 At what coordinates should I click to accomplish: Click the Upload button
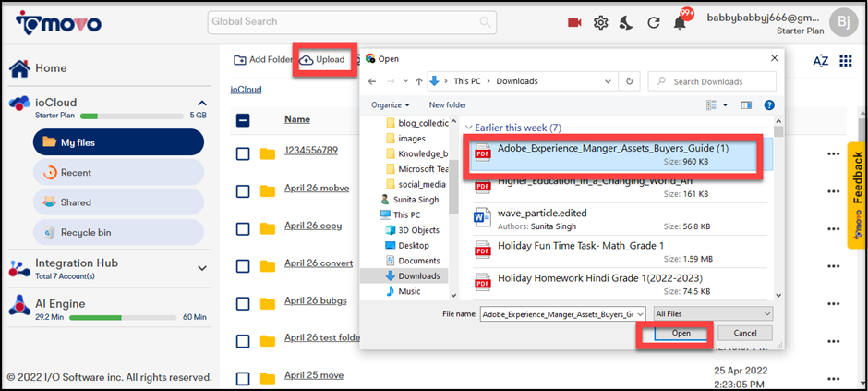pyautogui.click(x=321, y=60)
